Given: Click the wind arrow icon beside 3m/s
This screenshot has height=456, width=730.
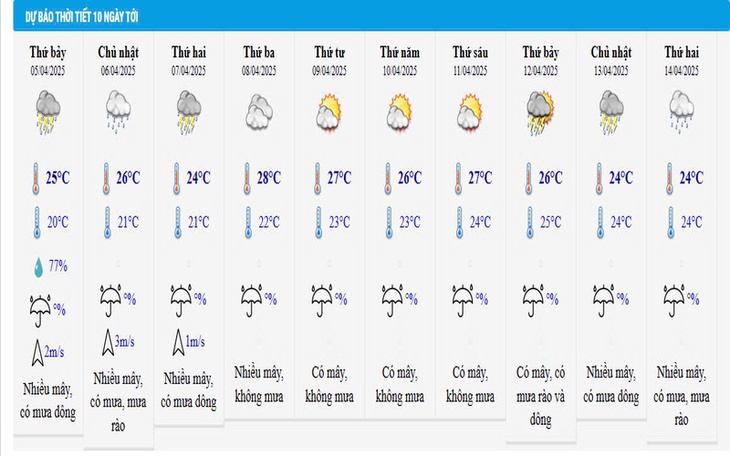Looking at the screenshot, I should coord(108,342).
